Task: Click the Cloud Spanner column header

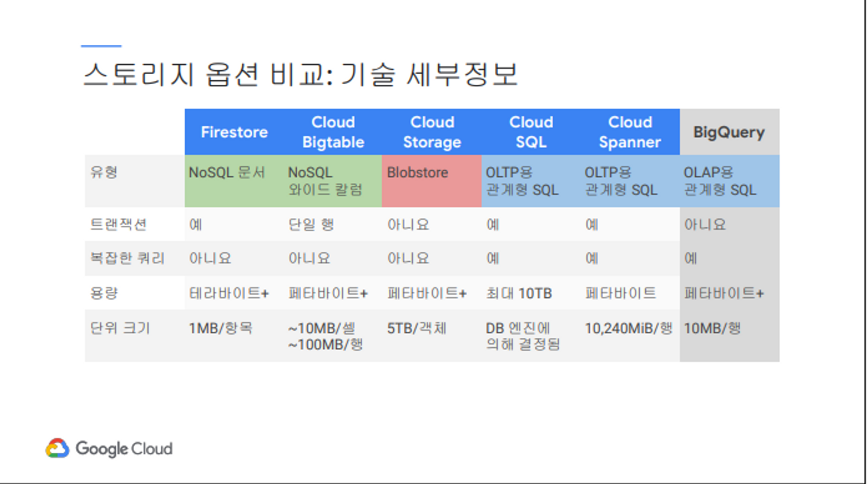Action: [630, 132]
